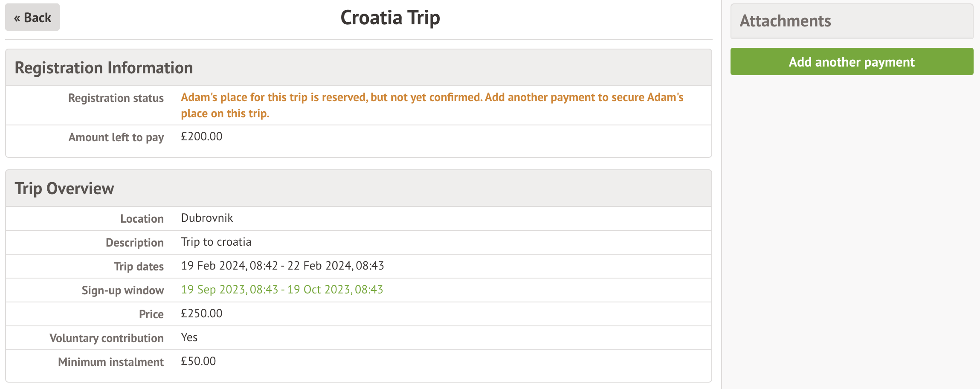
Task: Click the Amount left to pay label
Action: (116, 137)
